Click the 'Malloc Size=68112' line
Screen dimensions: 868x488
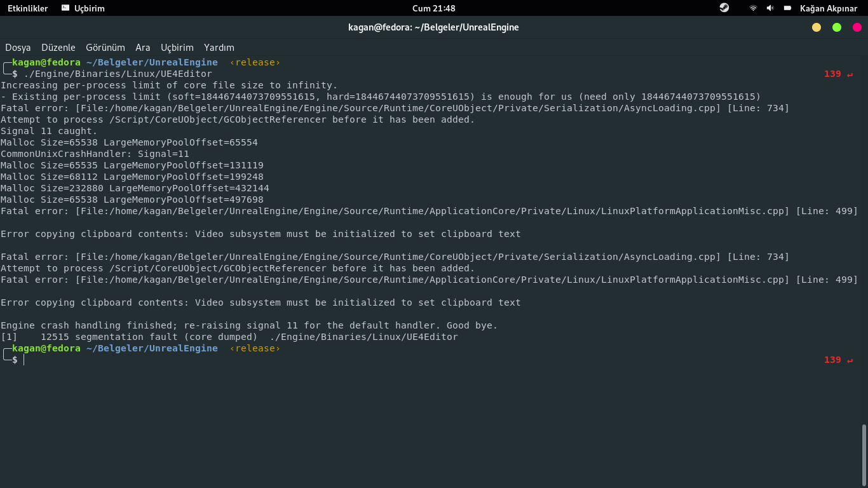click(x=132, y=177)
